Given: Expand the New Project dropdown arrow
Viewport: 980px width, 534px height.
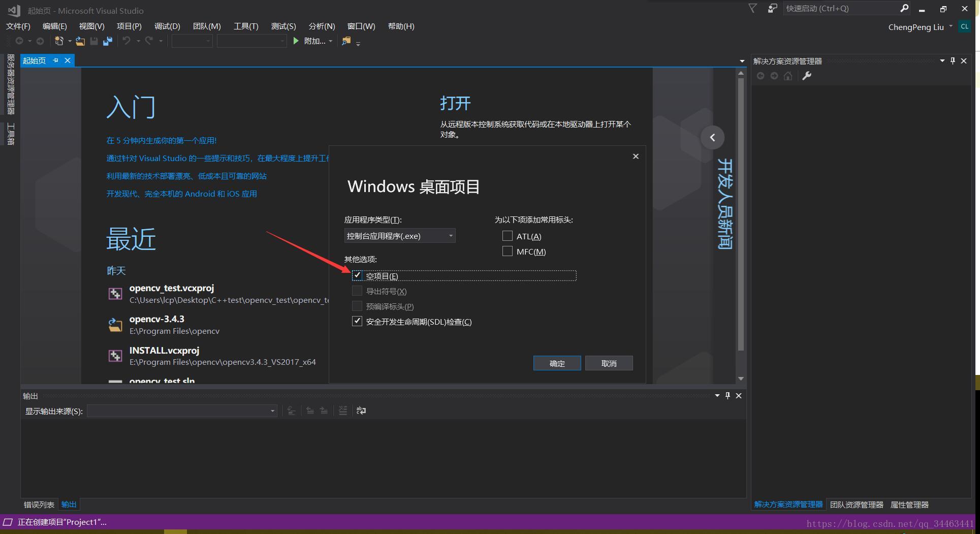Looking at the screenshot, I should 70,41.
